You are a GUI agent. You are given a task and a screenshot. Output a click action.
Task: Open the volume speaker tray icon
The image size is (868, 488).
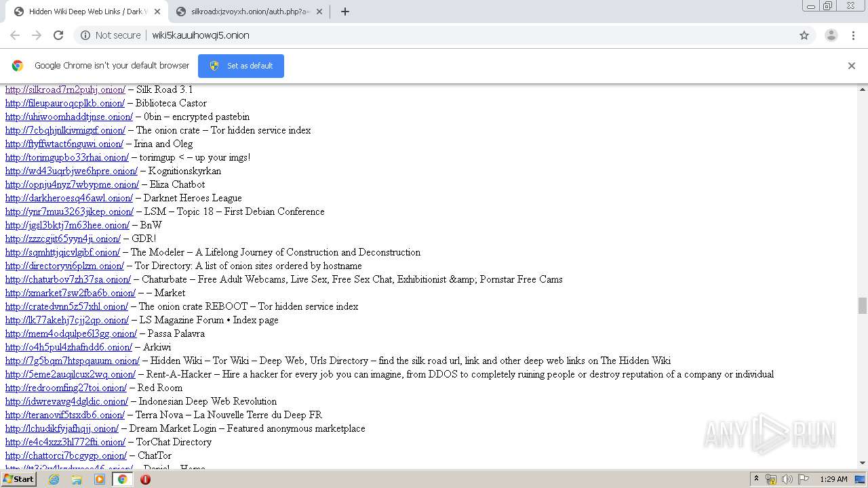pos(787,479)
